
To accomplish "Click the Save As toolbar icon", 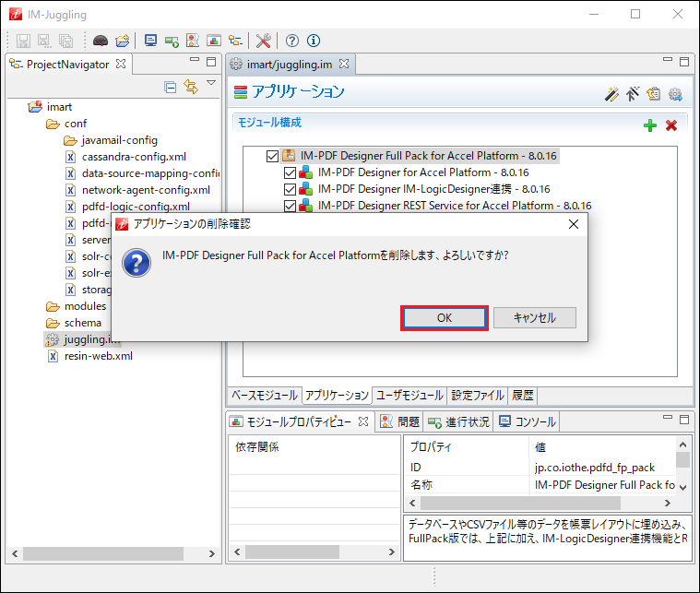I will pyautogui.click(x=44, y=41).
